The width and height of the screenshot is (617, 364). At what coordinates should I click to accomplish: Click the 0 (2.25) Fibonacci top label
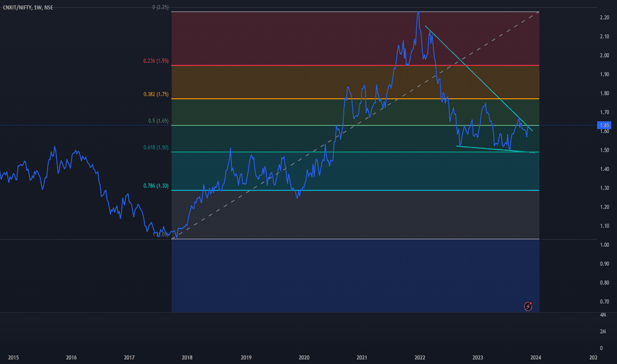[x=161, y=7]
